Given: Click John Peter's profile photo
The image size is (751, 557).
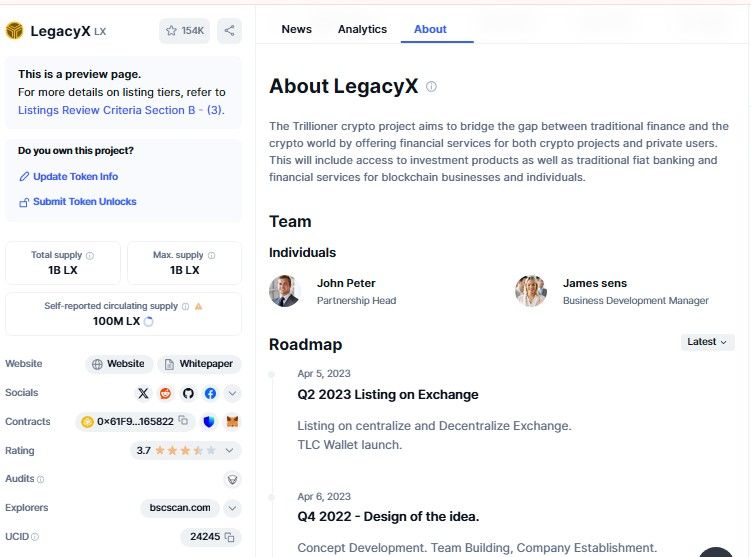Looking at the screenshot, I should coord(284,291).
